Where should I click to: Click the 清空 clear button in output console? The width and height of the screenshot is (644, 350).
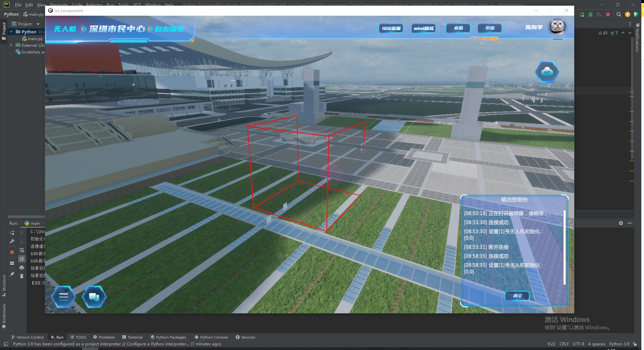tap(517, 296)
